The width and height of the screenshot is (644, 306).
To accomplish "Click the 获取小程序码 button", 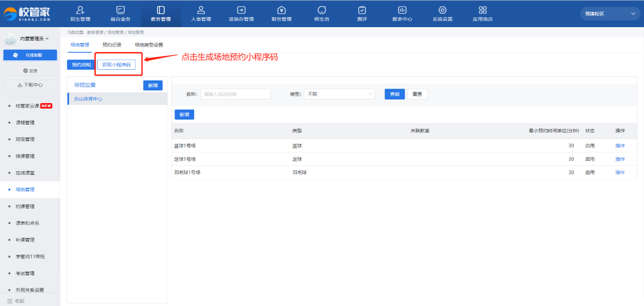I will 116,65.
